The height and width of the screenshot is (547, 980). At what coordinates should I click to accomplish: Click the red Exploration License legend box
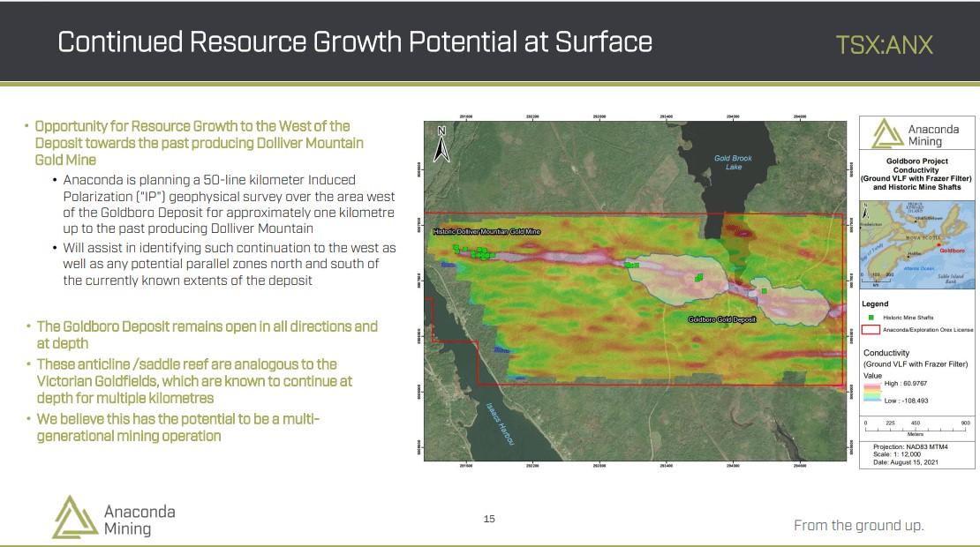tap(871, 330)
